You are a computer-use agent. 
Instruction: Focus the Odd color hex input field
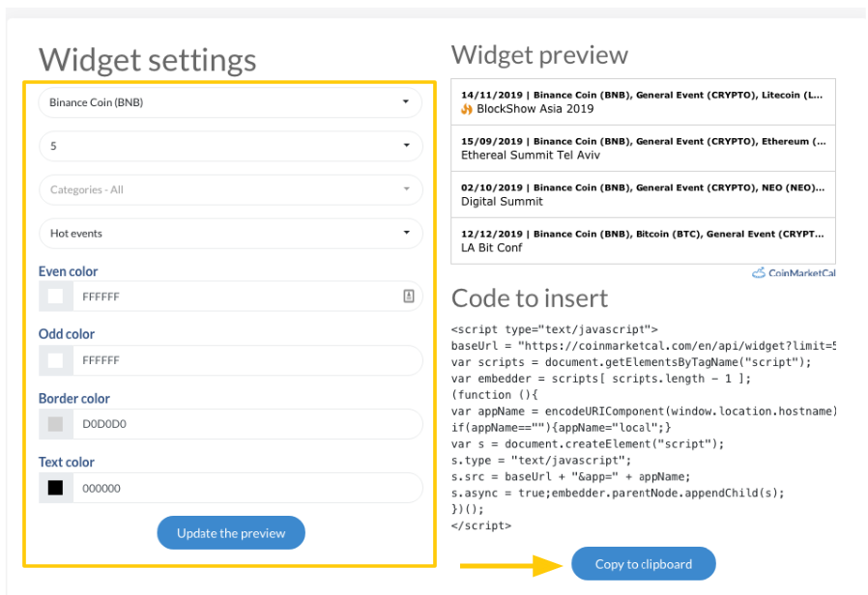(x=247, y=360)
